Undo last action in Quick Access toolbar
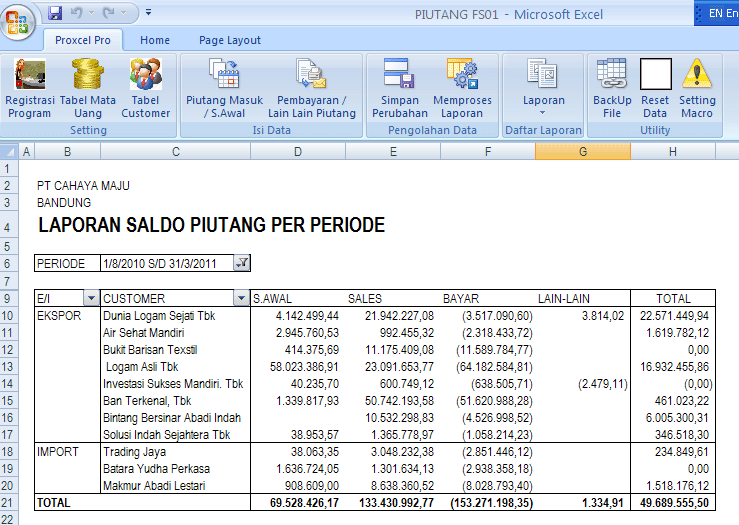The image size is (739, 525). [x=76, y=13]
